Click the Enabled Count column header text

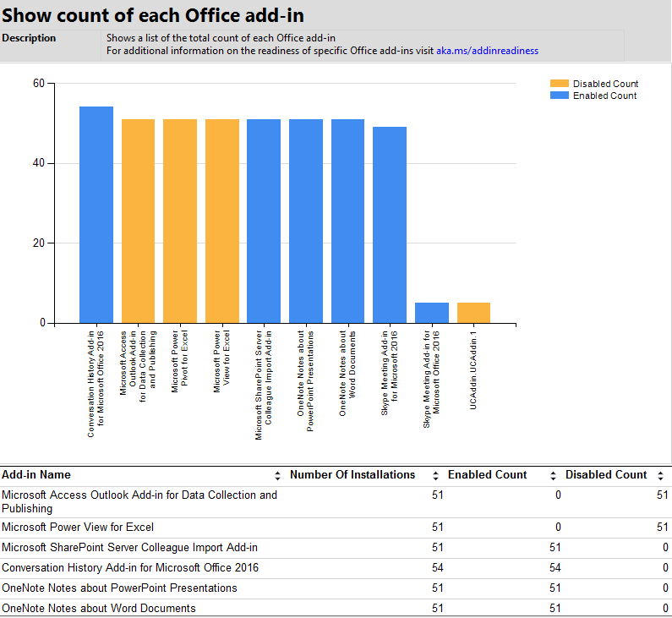point(487,475)
